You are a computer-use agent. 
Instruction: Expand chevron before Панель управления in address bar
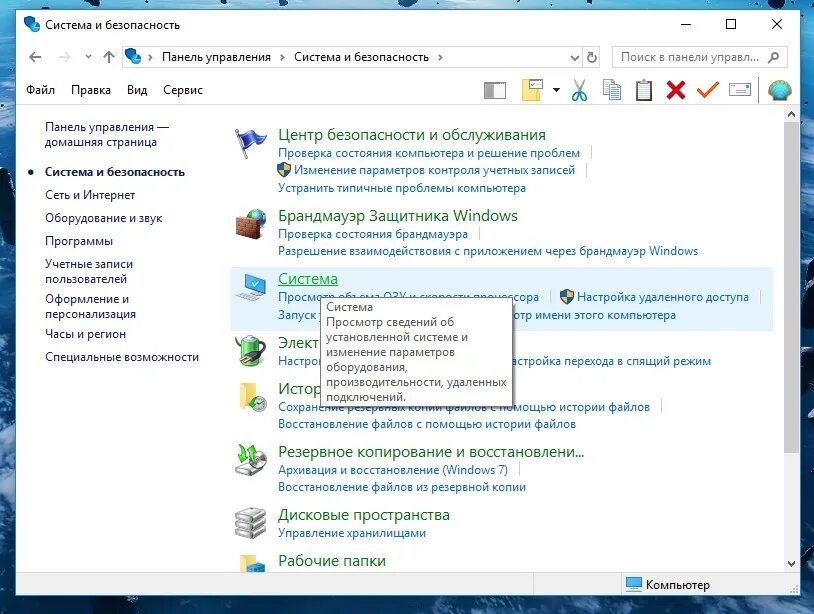(x=150, y=57)
